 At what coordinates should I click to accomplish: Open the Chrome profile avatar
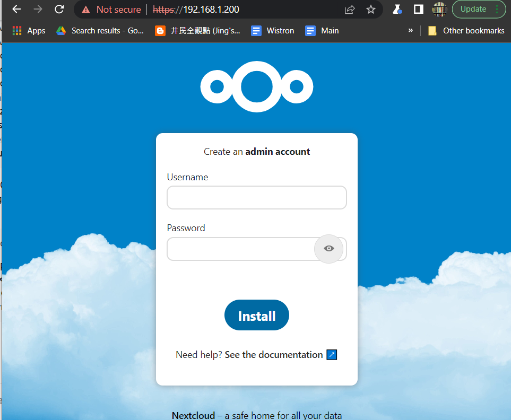point(439,9)
